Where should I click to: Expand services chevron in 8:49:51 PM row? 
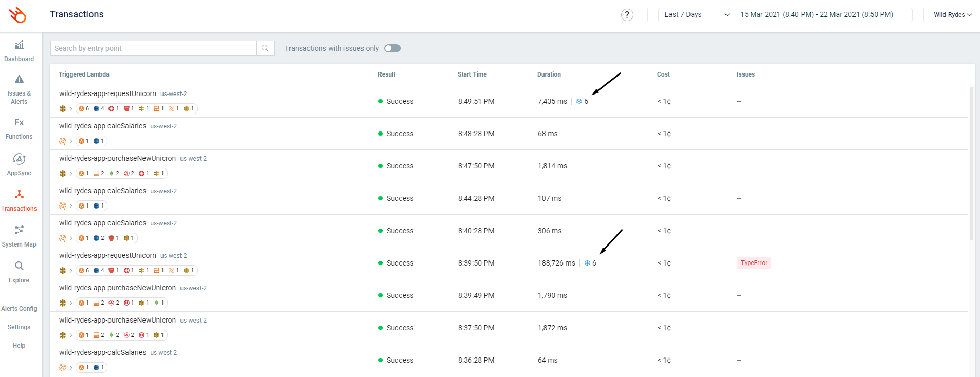71,109
